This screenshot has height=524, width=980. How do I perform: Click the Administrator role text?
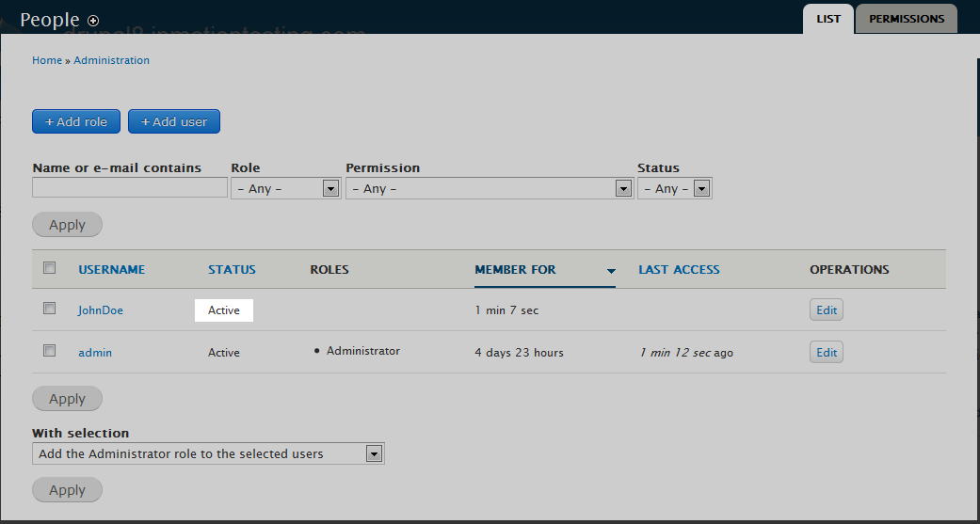(x=363, y=351)
